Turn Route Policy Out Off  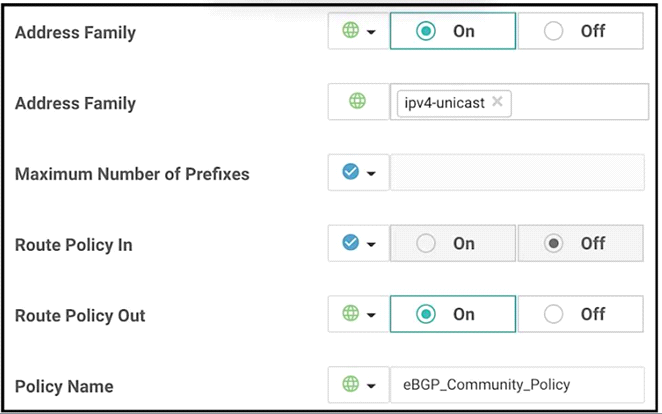pyautogui.click(x=581, y=314)
